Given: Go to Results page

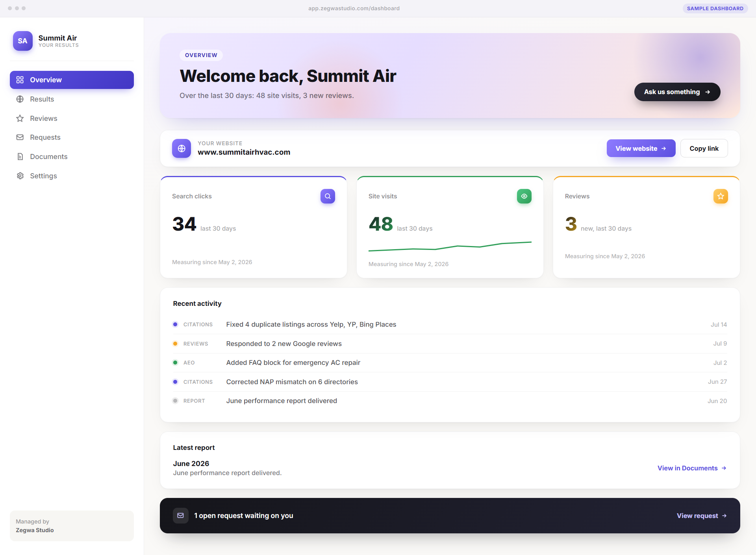Looking at the screenshot, I should point(72,99).
